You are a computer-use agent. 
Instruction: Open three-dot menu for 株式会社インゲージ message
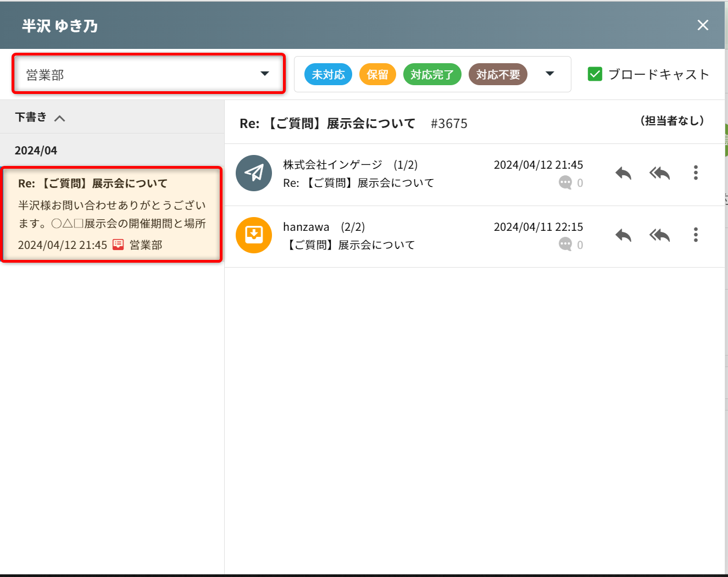[x=696, y=173]
